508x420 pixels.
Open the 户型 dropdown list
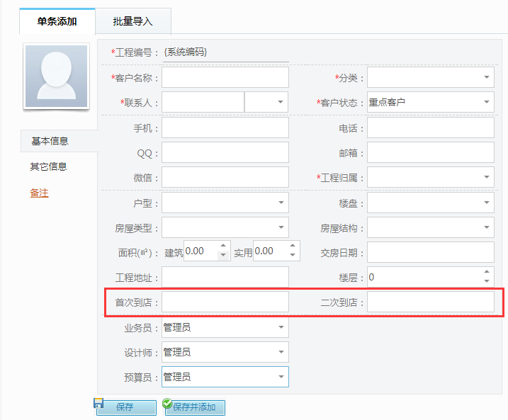[x=281, y=203]
